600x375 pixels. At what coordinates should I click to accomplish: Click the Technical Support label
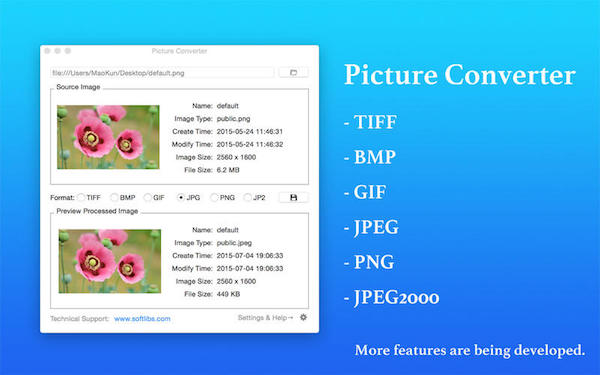click(80, 319)
